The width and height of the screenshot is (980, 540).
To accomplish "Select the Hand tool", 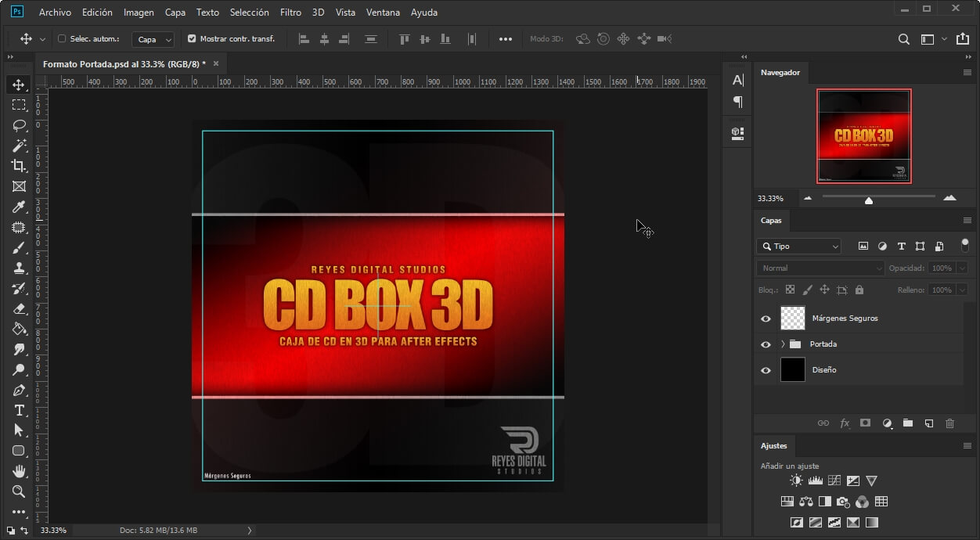I will tap(19, 471).
